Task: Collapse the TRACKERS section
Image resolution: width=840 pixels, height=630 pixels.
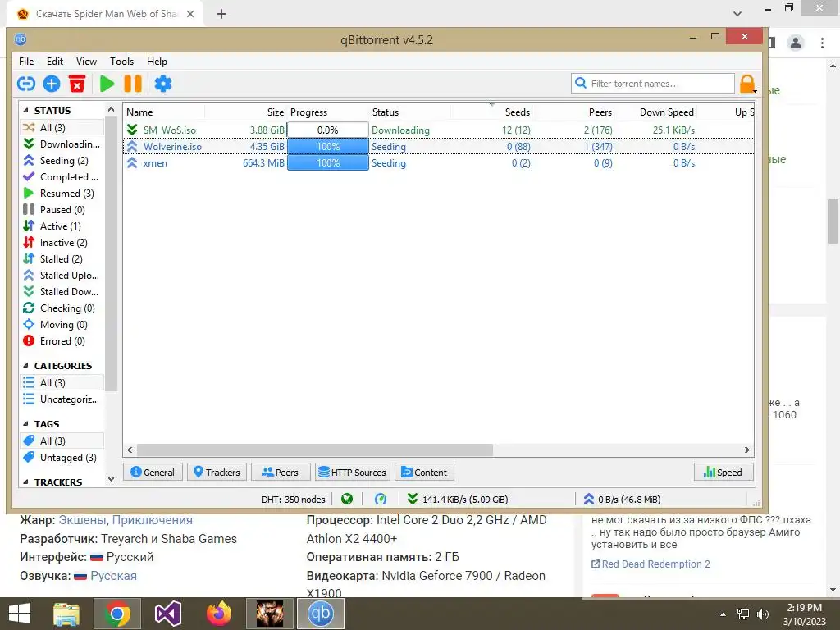Action: tap(25, 482)
